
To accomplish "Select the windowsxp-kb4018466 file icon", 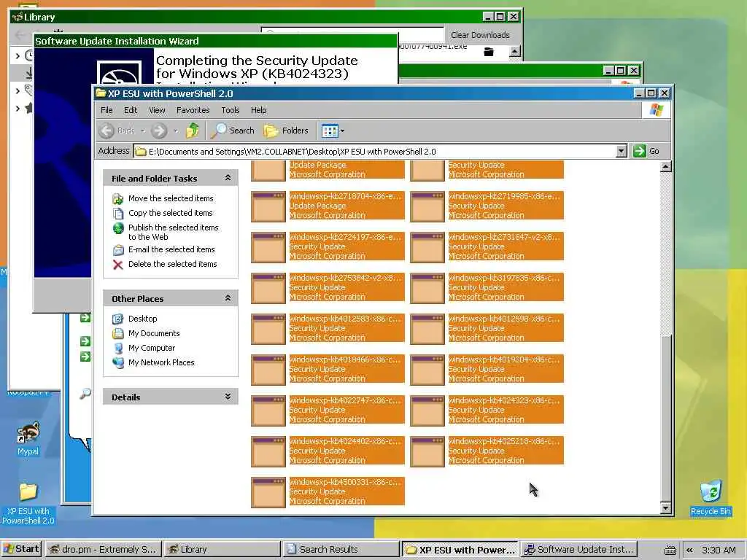I will [x=268, y=370].
